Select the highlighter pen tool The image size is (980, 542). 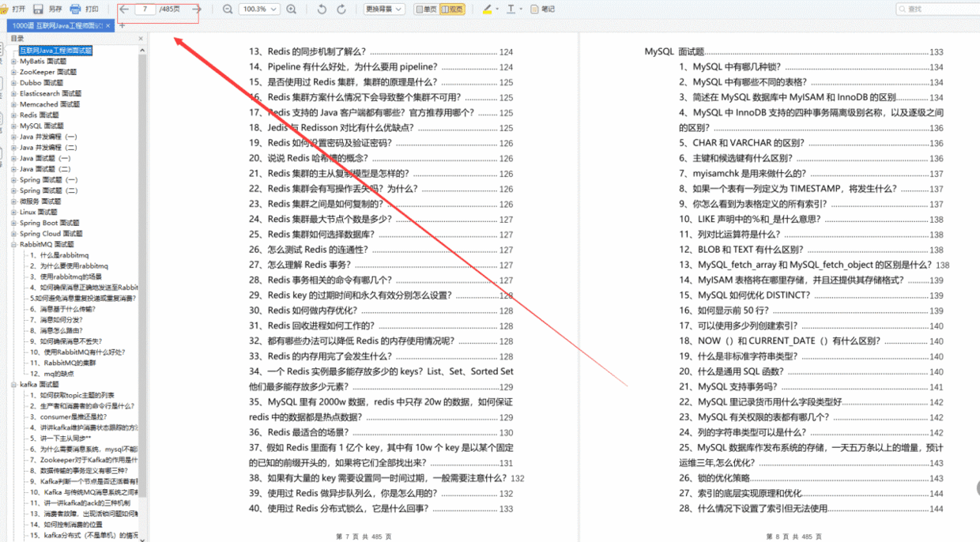[x=487, y=9]
